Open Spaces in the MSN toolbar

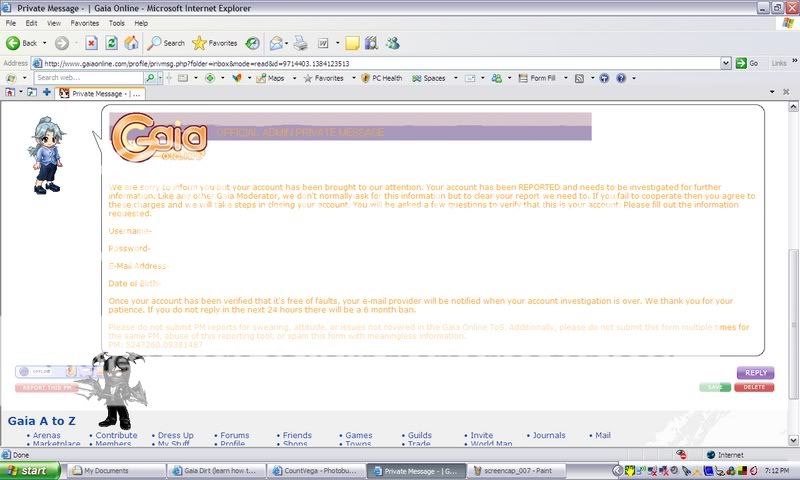(429, 78)
